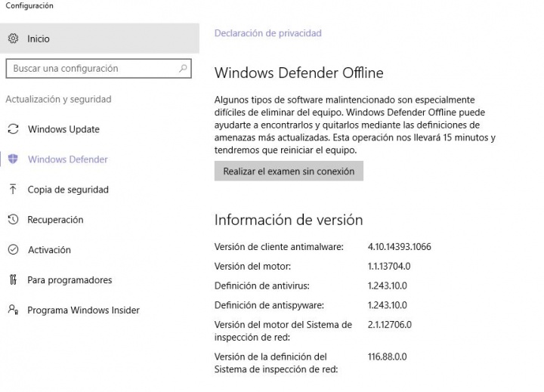Click the Versión de cliente antimalware label
Viewport: 544px width, 392px height.
coord(279,247)
